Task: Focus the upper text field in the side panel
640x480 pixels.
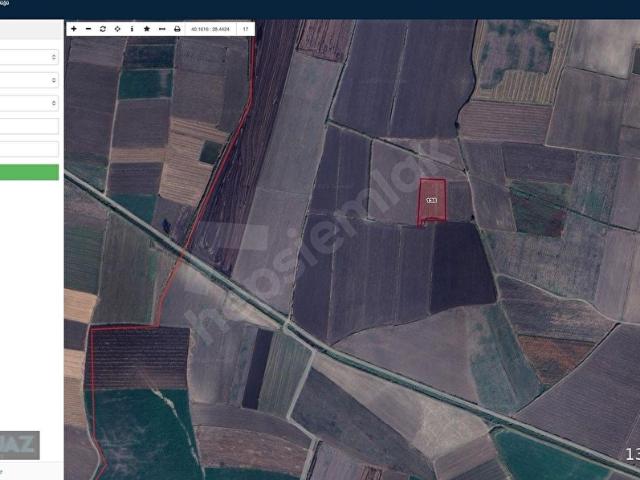Action: [x=29, y=126]
